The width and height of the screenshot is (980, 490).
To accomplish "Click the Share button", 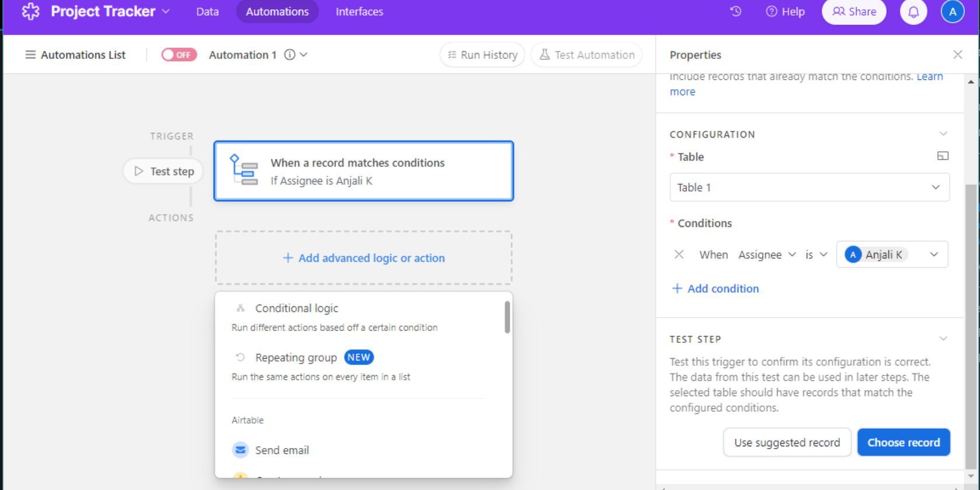I will 854,11.
